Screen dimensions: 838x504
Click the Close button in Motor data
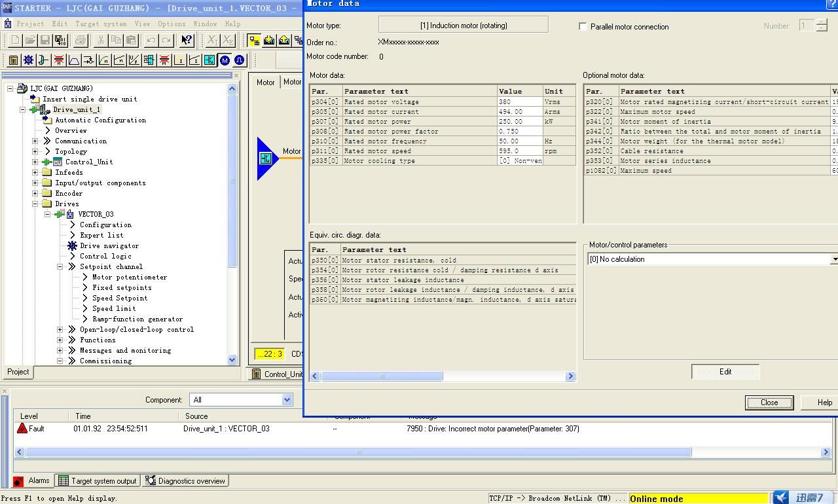pyautogui.click(x=769, y=403)
